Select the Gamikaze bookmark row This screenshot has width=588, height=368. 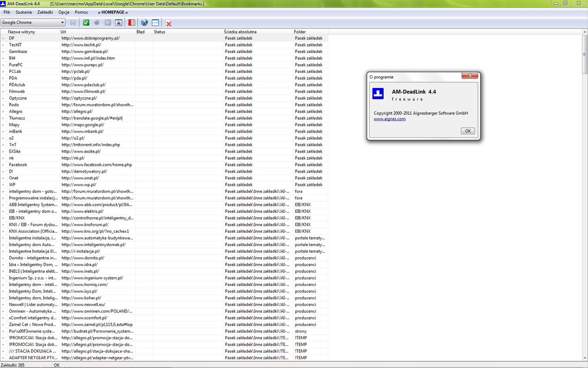point(164,52)
